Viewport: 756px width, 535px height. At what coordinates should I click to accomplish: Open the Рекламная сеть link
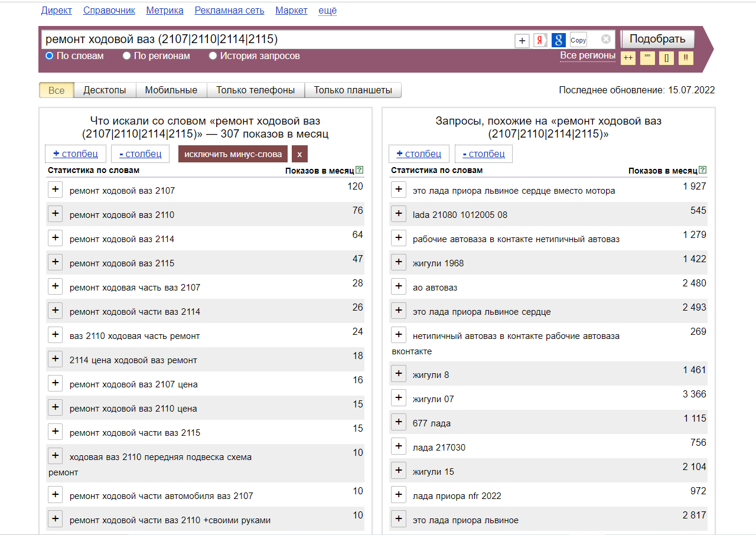(229, 11)
